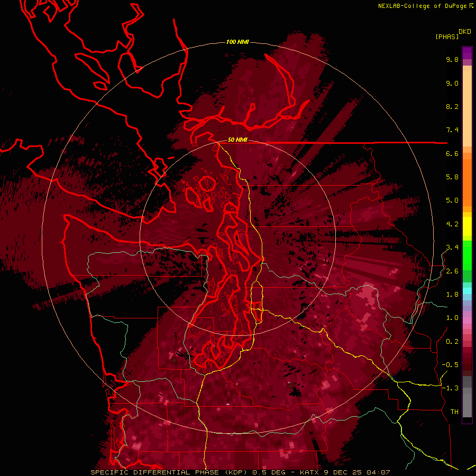Click the 4.2 value on color scale
Image resolution: width=476 pixels, height=476 pixels.
[452, 224]
